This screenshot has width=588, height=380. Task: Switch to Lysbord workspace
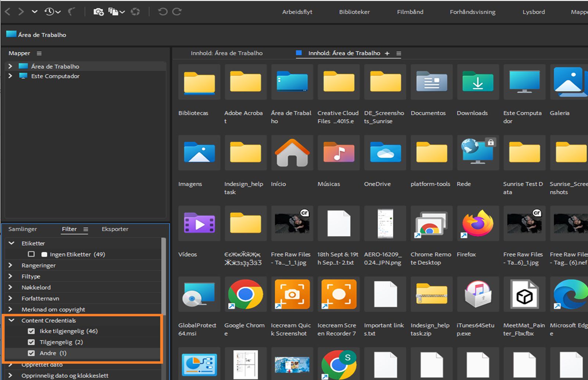pyautogui.click(x=534, y=12)
